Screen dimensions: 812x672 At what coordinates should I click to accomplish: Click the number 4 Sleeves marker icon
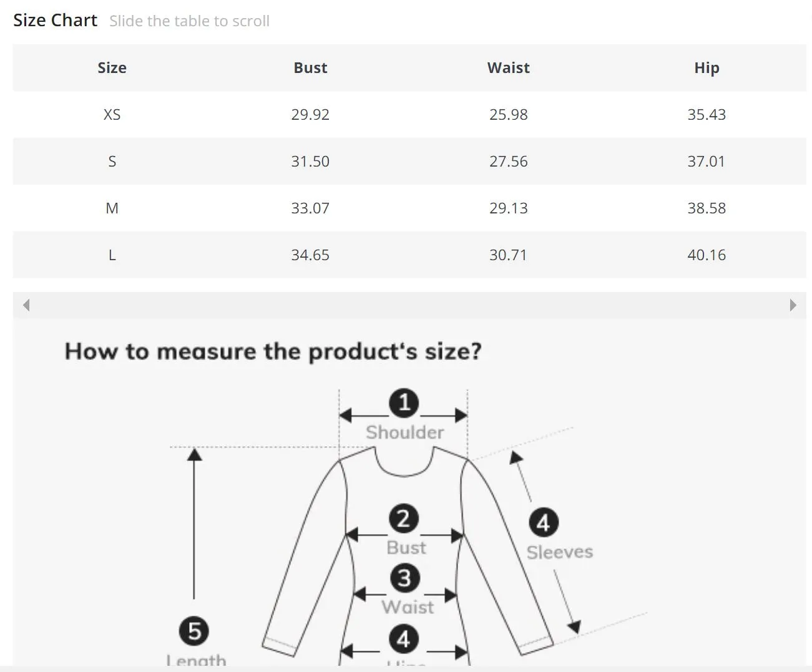point(543,523)
